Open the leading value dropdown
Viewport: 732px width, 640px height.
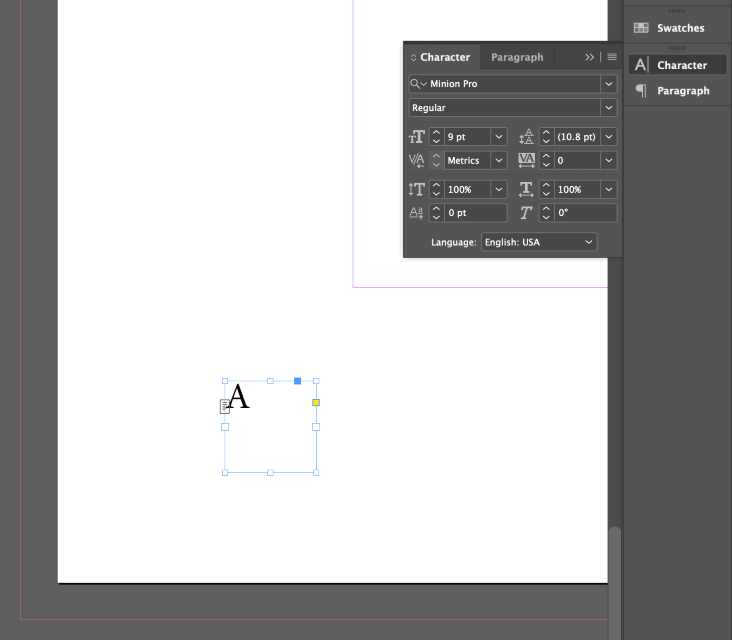click(x=609, y=137)
